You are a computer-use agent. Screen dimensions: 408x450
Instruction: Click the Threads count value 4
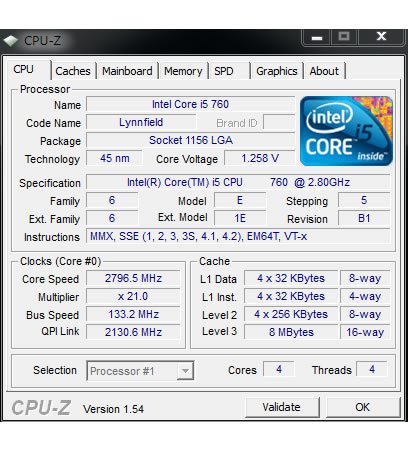372,369
